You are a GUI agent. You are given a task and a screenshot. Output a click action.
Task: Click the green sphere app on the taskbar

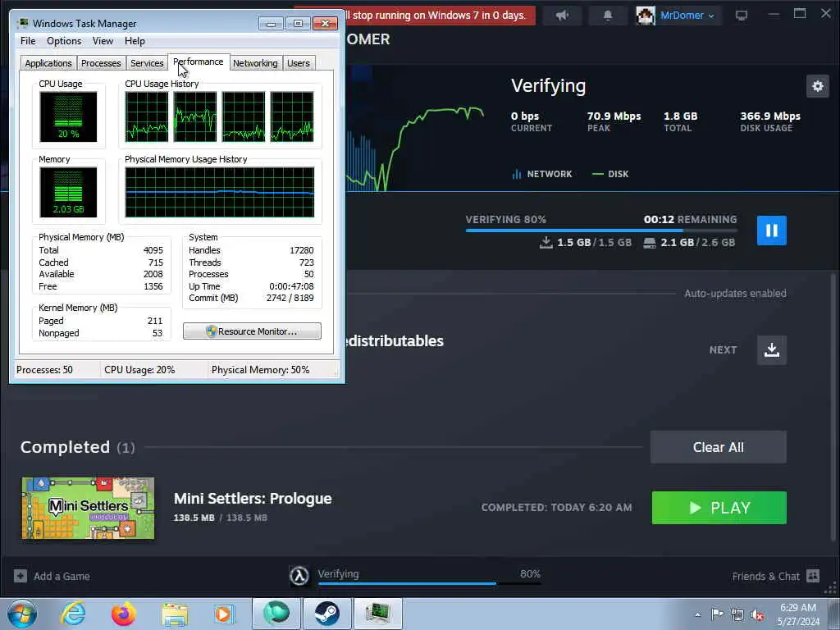(276, 614)
